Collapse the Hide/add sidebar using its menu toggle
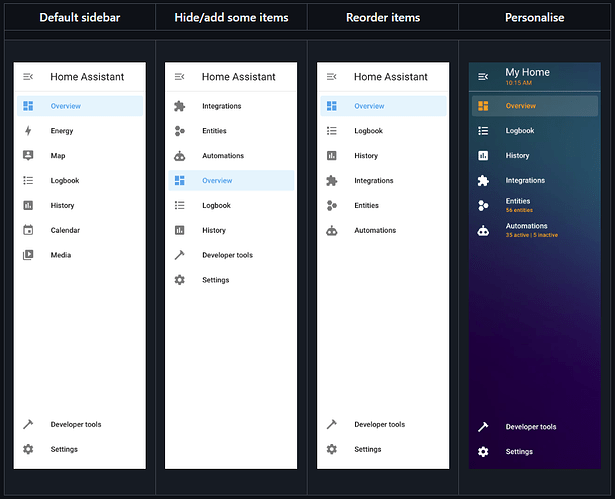The width and height of the screenshot is (615, 499). point(180,76)
